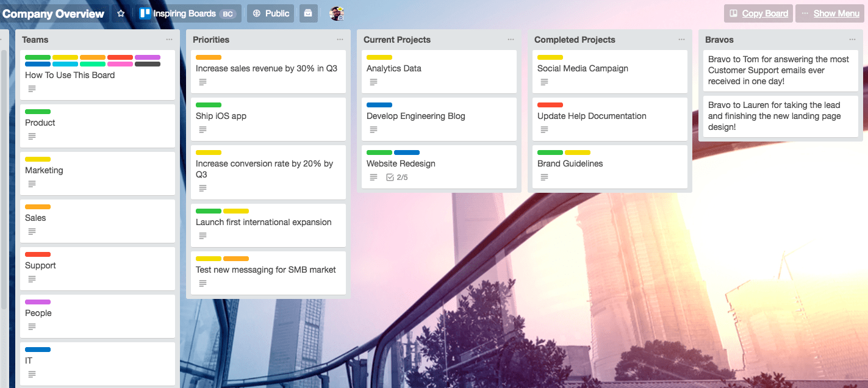Image resolution: width=868 pixels, height=388 pixels.
Task: Click description icon on Brand Guidelines card
Action: tap(544, 177)
